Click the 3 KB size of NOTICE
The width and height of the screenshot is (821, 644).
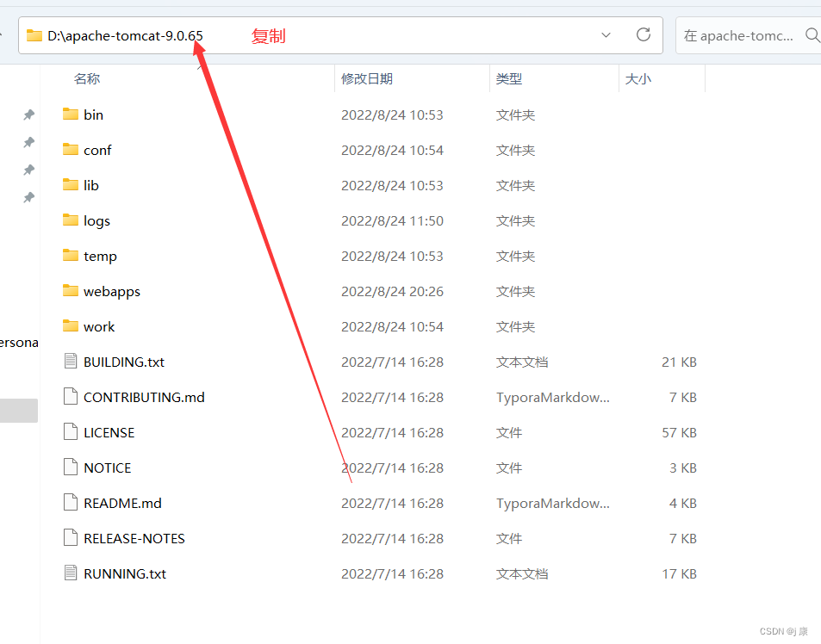tap(683, 468)
